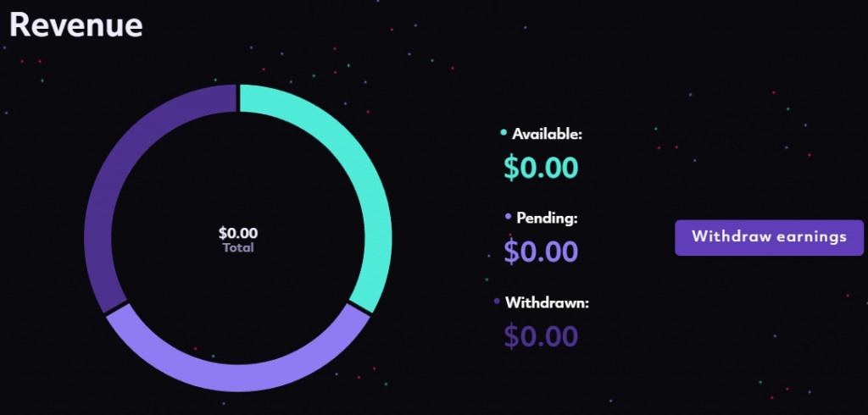Click the Revenue heading
This screenshot has width=868, height=415.
click(x=75, y=25)
